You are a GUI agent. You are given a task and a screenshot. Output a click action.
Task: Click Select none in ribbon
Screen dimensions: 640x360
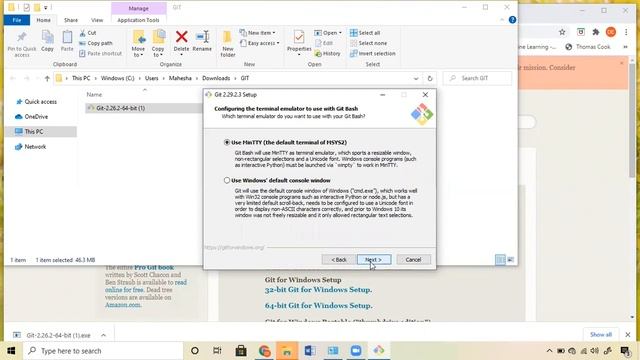point(368,43)
